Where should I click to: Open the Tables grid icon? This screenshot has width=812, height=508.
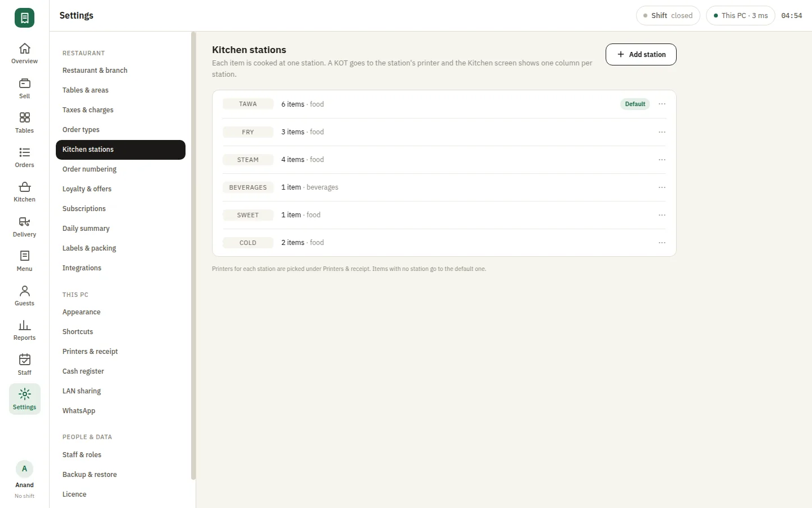(x=24, y=118)
